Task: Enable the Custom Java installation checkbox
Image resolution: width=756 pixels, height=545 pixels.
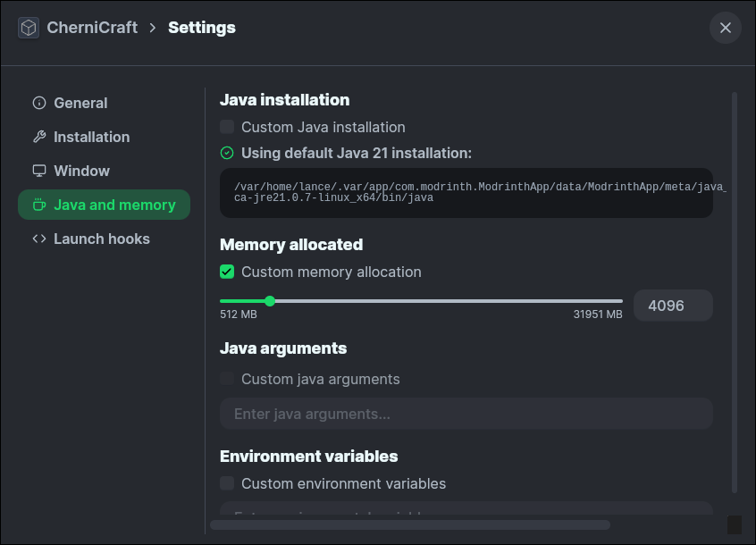Action: 227,127
